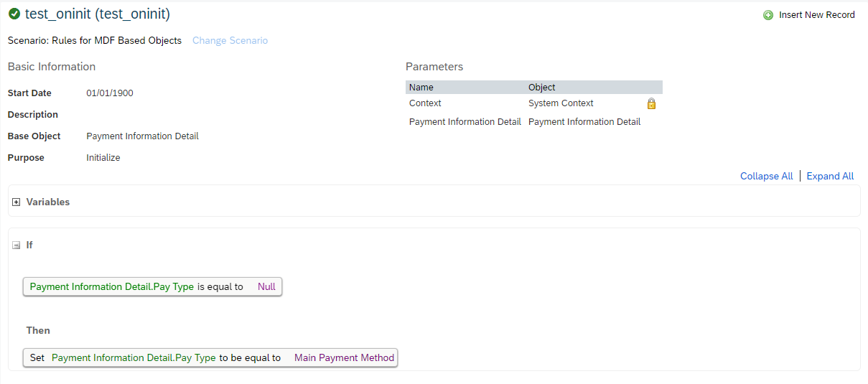The width and height of the screenshot is (868, 384).
Task: Select the System Context object cell
Action: (561, 103)
